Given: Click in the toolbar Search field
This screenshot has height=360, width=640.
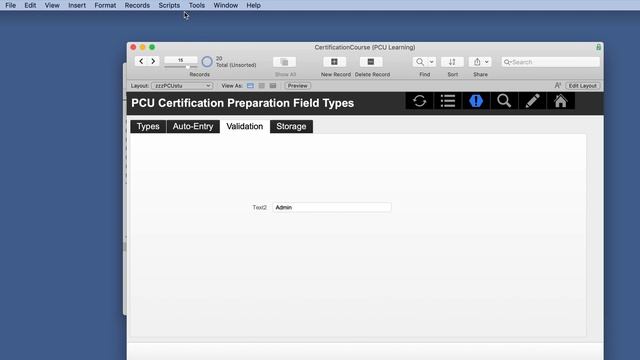Looking at the screenshot, I should click(x=551, y=62).
